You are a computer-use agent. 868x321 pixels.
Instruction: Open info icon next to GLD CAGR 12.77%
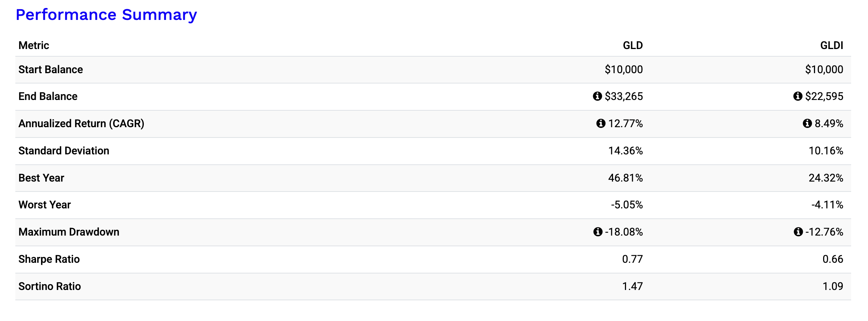pos(601,123)
